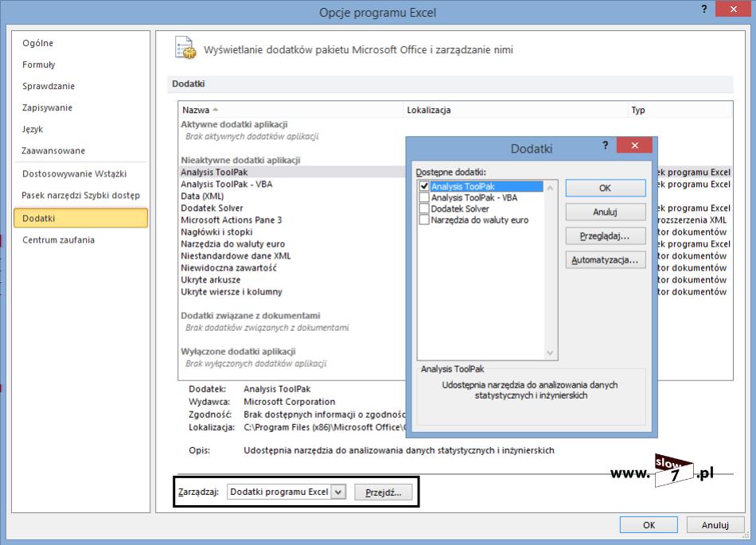The width and height of the screenshot is (756, 545).
Task: Open help in the Opcje programu Excel window
Action: pos(704,10)
